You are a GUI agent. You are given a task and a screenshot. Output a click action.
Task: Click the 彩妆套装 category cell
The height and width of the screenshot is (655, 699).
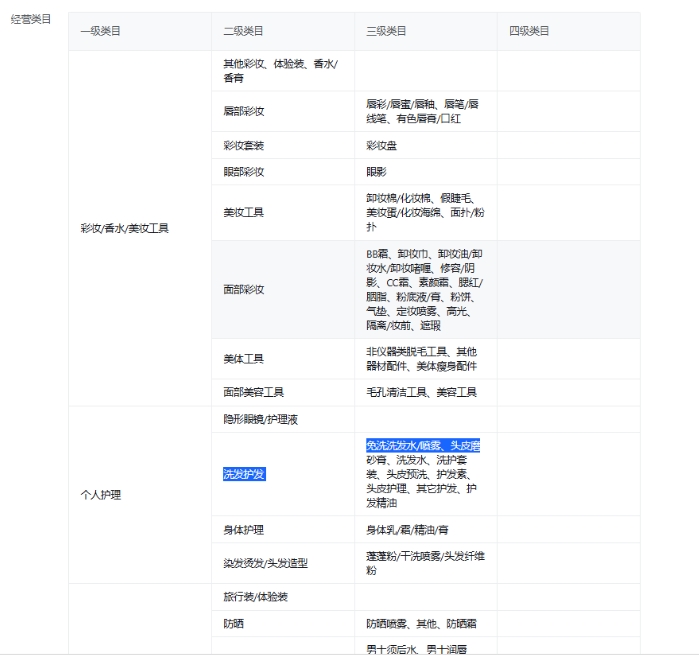point(244,145)
